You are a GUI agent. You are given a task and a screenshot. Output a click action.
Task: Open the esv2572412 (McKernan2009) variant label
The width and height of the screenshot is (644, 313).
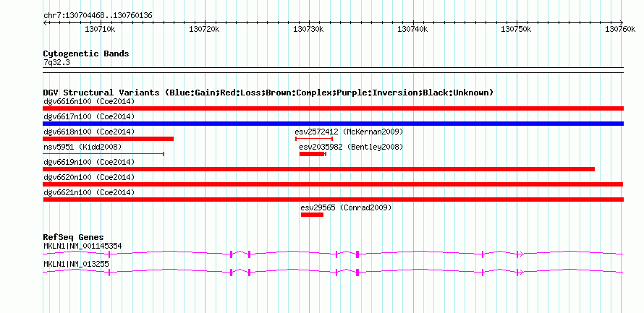coord(349,132)
